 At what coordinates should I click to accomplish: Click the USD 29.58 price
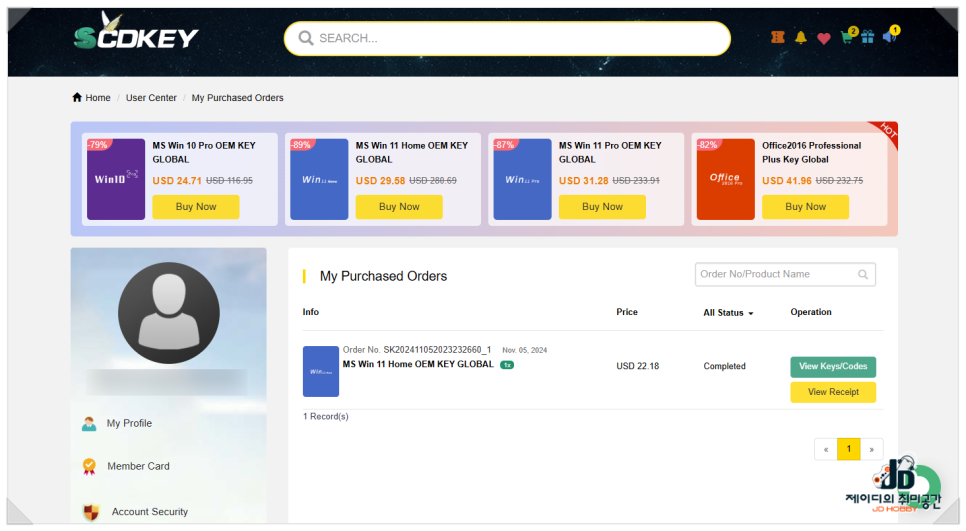380,180
